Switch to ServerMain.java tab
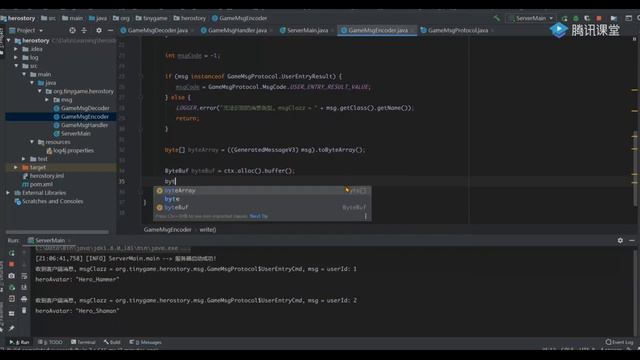640x360 pixels. coord(307,30)
